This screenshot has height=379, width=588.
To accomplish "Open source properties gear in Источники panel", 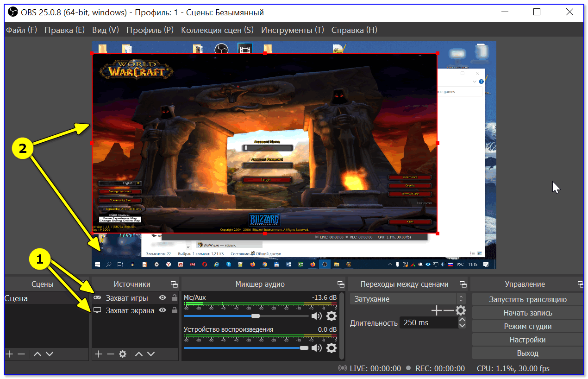I will tap(123, 354).
